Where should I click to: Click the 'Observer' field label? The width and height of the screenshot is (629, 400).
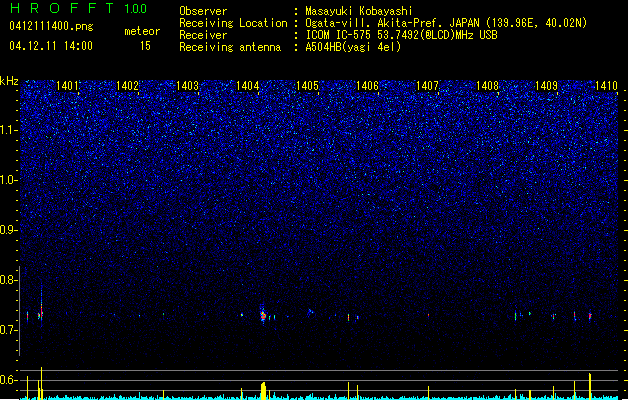tap(203, 11)
